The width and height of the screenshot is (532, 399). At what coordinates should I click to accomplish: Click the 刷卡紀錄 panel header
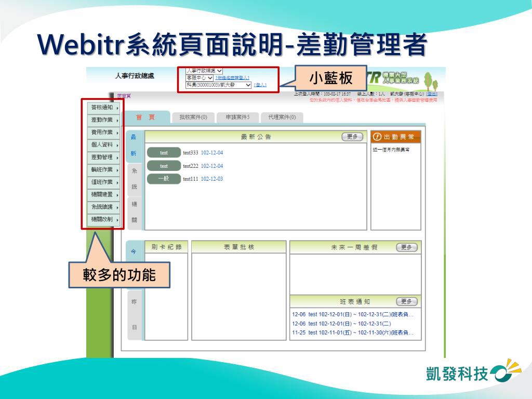coord(166,247)
